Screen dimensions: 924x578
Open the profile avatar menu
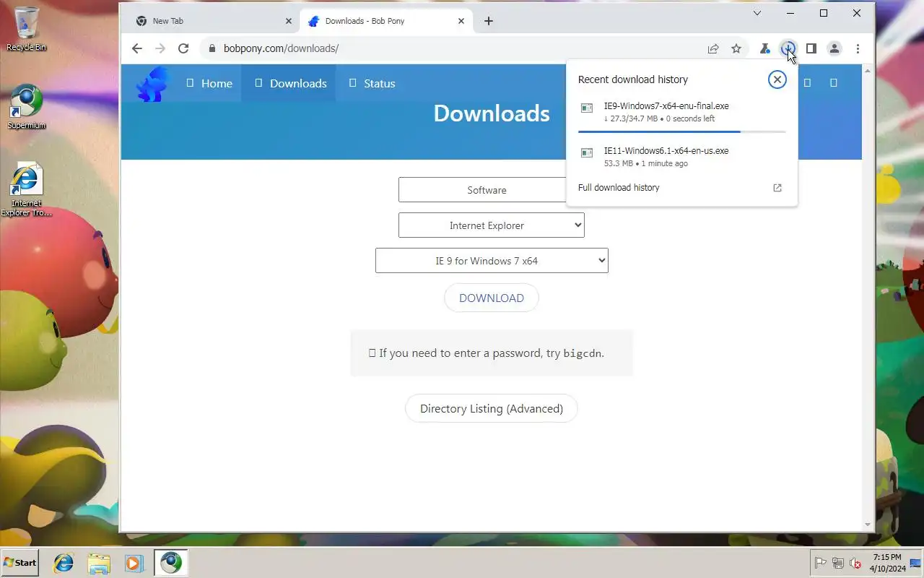pos(834,48)
